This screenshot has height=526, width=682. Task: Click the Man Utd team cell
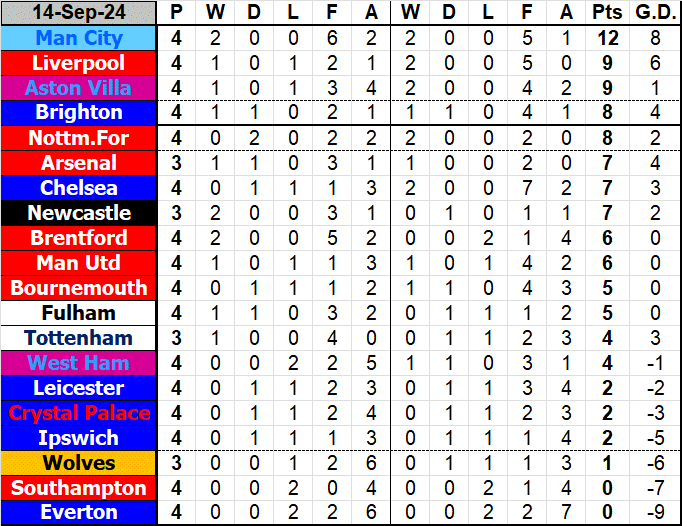(79, 262)
